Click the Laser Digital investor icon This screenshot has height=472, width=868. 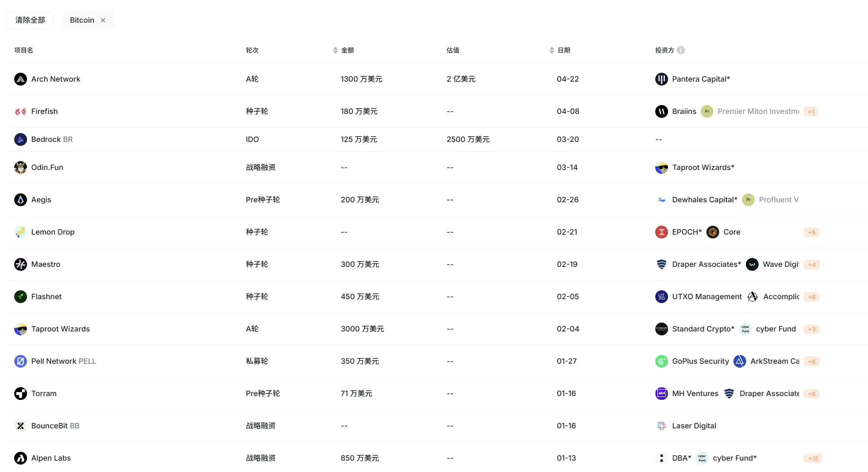click(x=661, y=426)
